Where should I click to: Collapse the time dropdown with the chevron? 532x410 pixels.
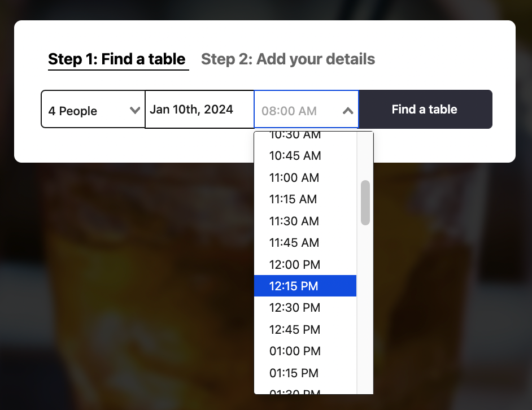click(347, 110)
